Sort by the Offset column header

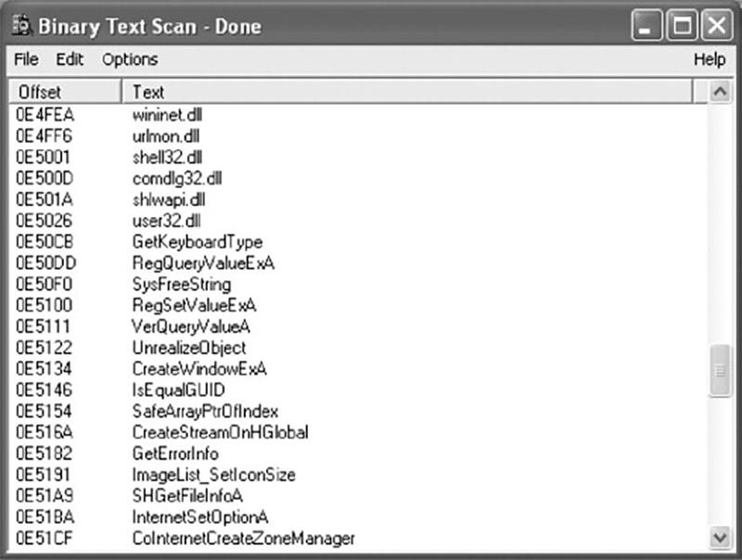[65, 92]
